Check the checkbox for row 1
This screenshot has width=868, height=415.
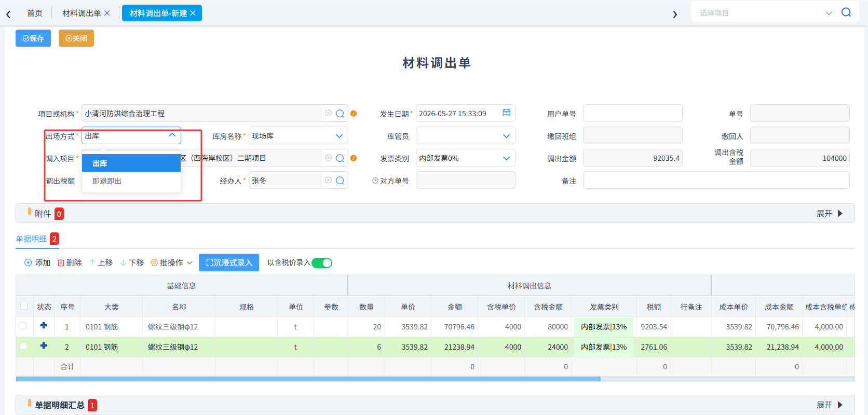point(23,326)
